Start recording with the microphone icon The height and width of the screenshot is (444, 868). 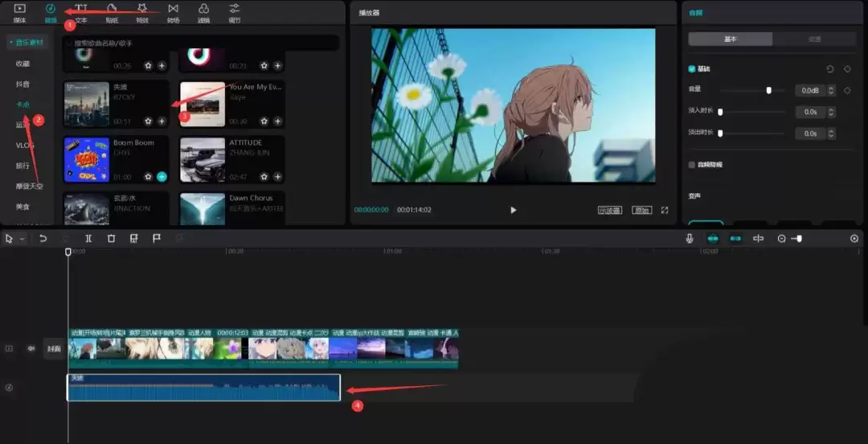pos(690,239)
